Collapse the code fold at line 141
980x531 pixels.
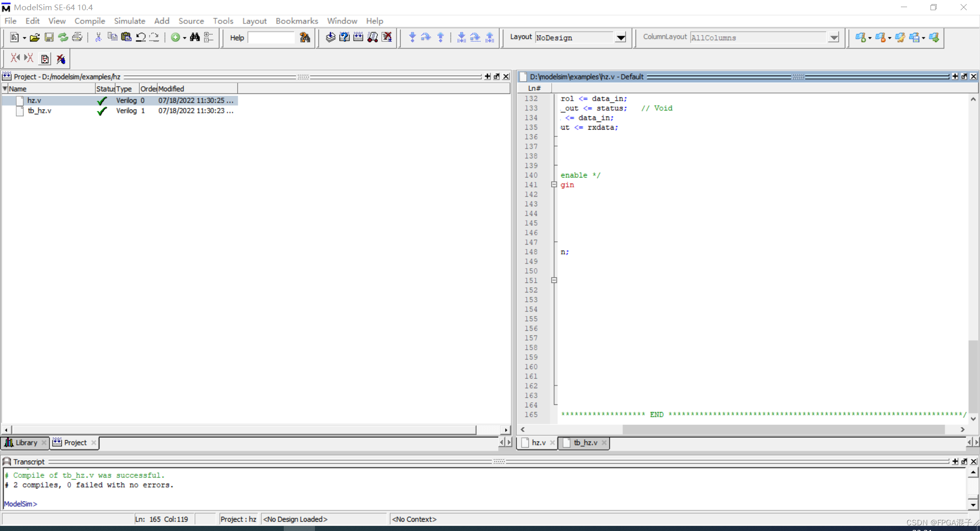(554, 185)
